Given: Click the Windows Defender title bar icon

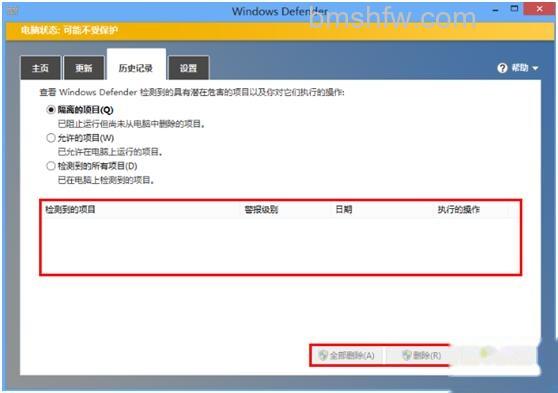Looking at the screenshot, I should 13,11.
